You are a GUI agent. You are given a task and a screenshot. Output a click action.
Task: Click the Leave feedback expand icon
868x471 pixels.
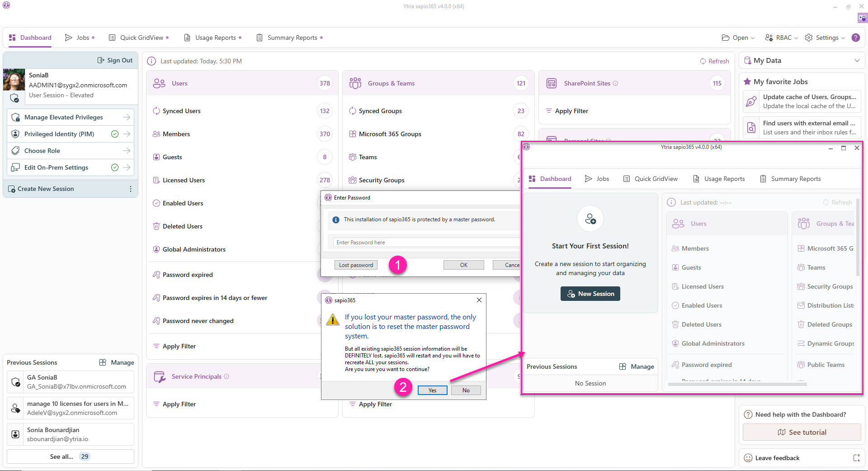[x=856, y=458]
